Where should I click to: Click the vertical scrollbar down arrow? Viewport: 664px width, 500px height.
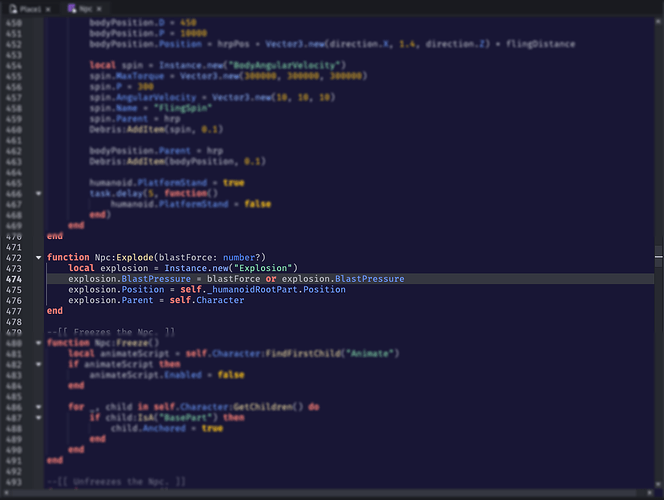point(658,484)
